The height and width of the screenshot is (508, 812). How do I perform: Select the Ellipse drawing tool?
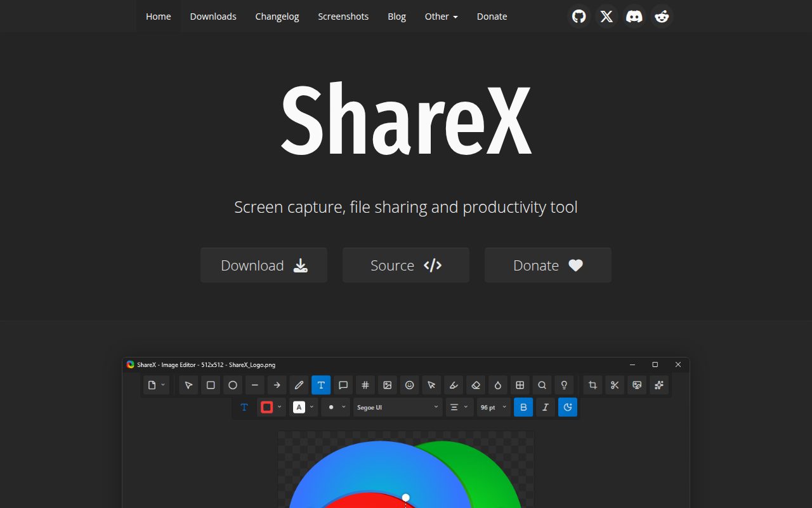click(x=233, y=385)
